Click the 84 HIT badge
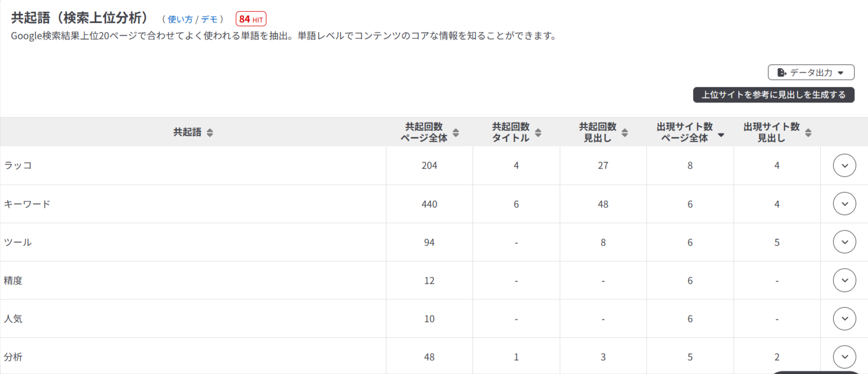The height and width of the screenshot is (374, 868). coord(251,19)
